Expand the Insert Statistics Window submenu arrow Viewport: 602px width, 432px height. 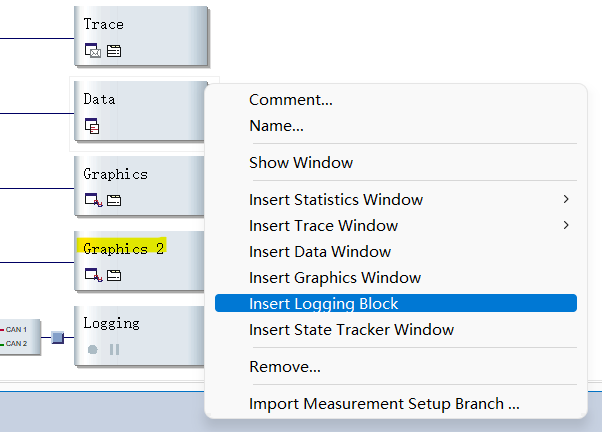click(x=567, y=200)
